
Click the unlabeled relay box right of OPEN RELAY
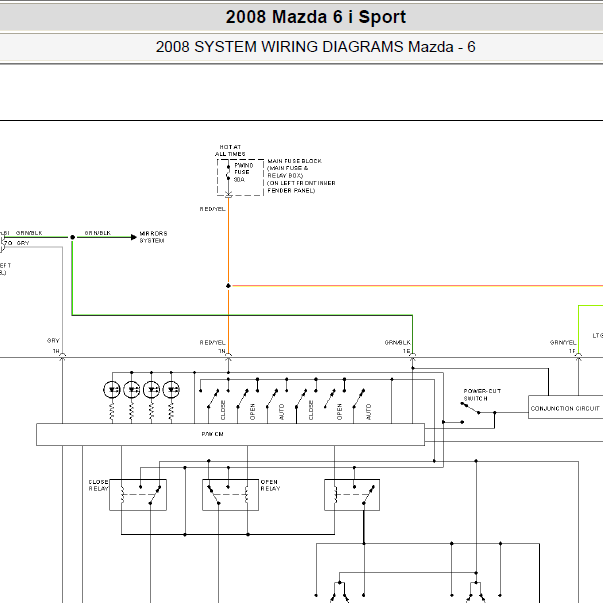pyautogui.click(x=352, y=495)
